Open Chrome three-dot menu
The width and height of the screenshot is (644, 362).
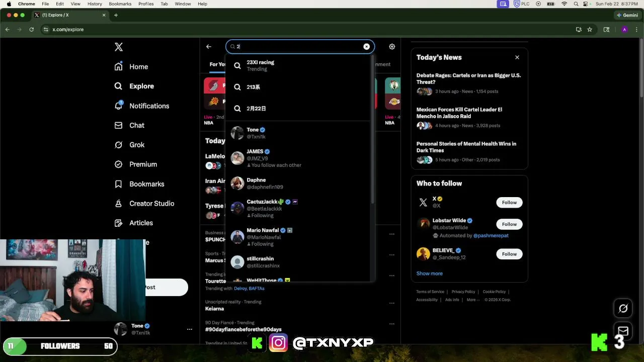(636, 30)
